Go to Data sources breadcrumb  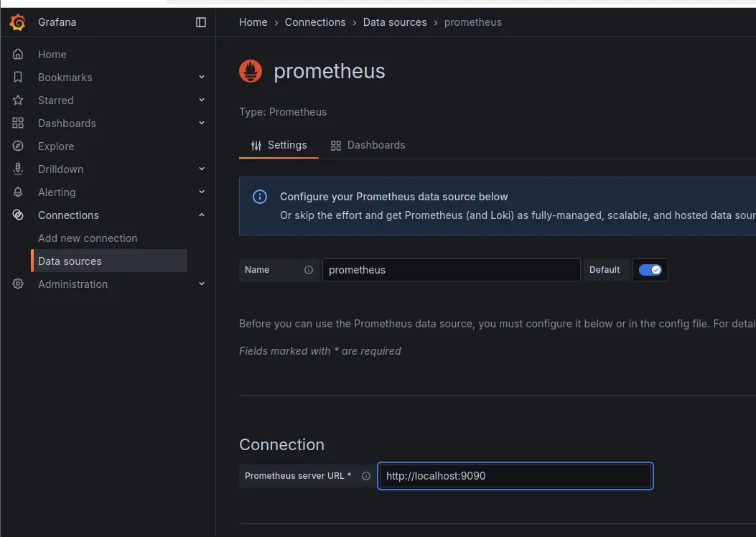point(395,22)
